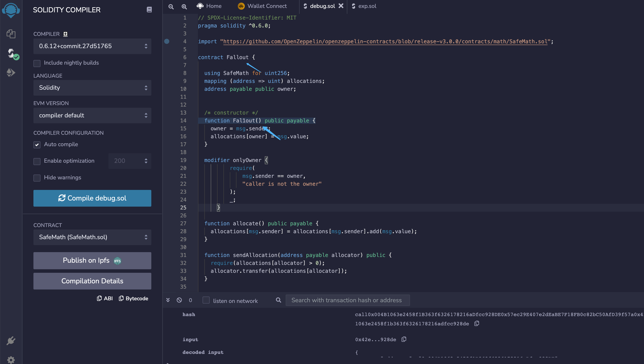Image resolution: width=644 pixels, height=364 pixels.
Task: Click the Compile debug.sol button
Action: 92,198
